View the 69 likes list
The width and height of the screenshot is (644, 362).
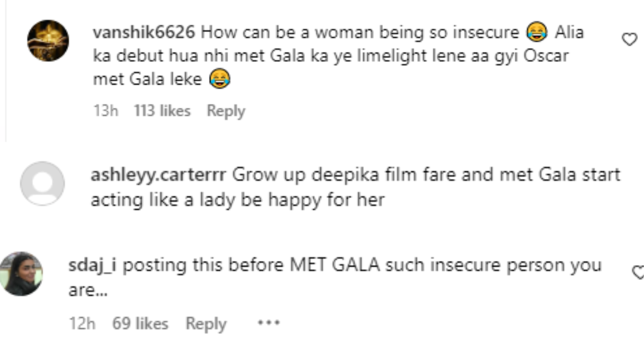point(140,323)
